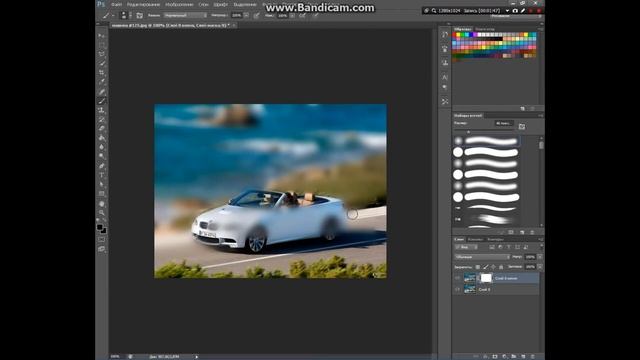The width and height of the screenshot is (640, 360).
Task: Add layer mask button in Layers panel
Action: [495, 356]
